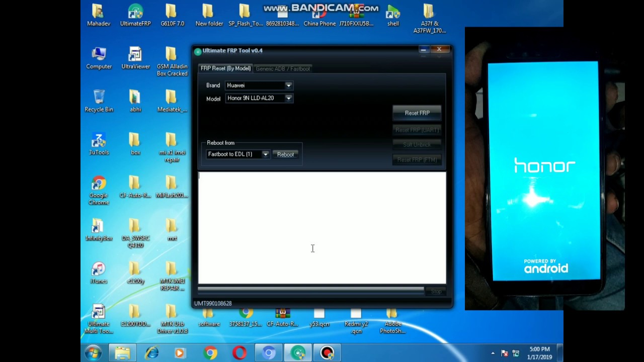The width and height of the screenshot is (644, 362).
Task: Open the y53.qcn file
Action: coord(319,317)
